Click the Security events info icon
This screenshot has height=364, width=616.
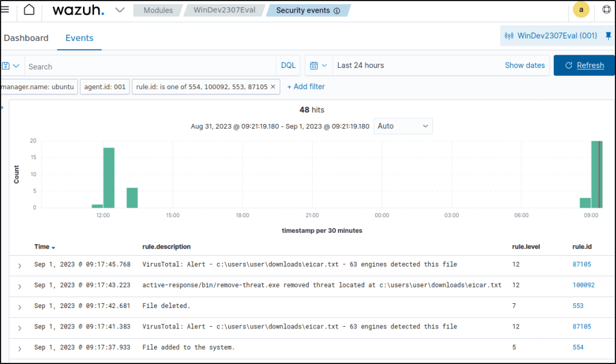337,11
